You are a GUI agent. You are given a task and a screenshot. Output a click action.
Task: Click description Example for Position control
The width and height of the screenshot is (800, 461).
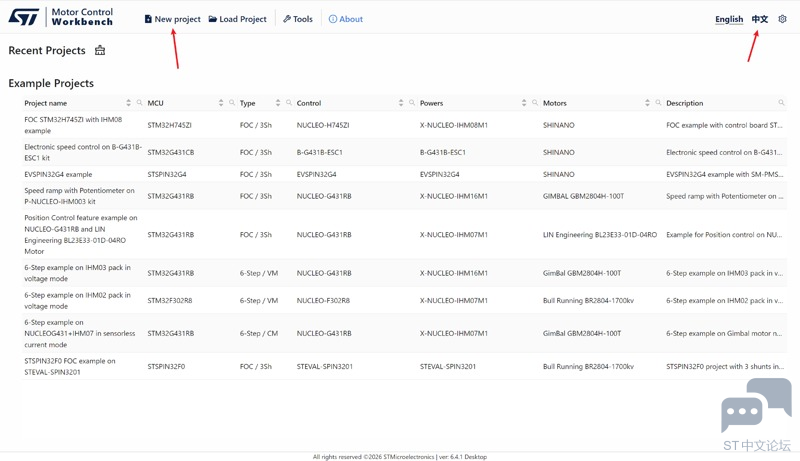pyautogui.click(x=724, y=235)
